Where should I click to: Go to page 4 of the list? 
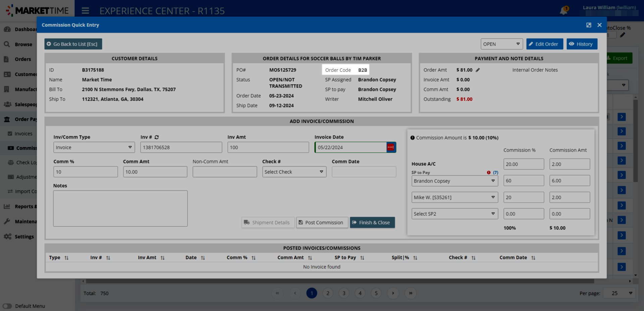point(360,293)
